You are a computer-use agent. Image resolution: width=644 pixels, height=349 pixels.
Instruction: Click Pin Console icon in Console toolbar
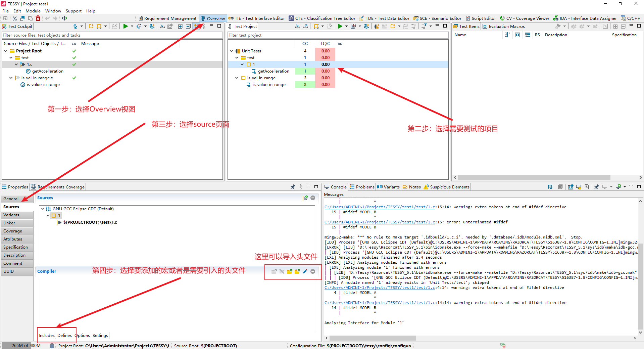(596, 187)
